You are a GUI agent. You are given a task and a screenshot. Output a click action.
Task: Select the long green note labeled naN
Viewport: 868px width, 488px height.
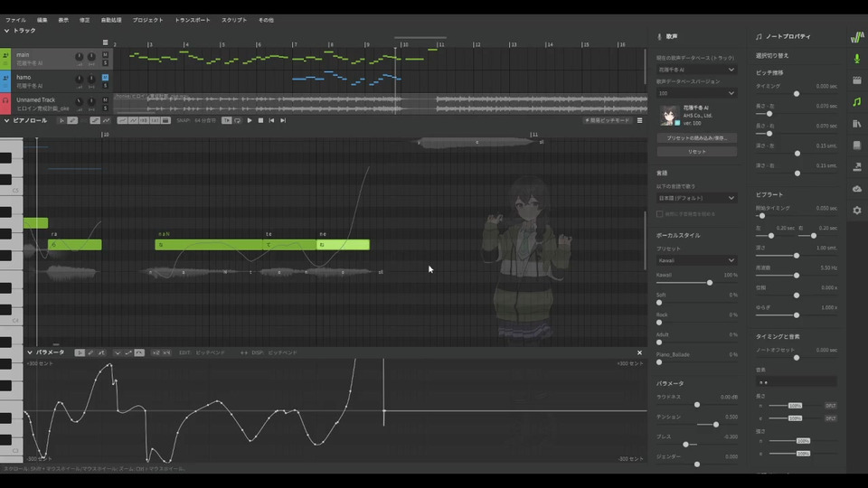point(209,245)
